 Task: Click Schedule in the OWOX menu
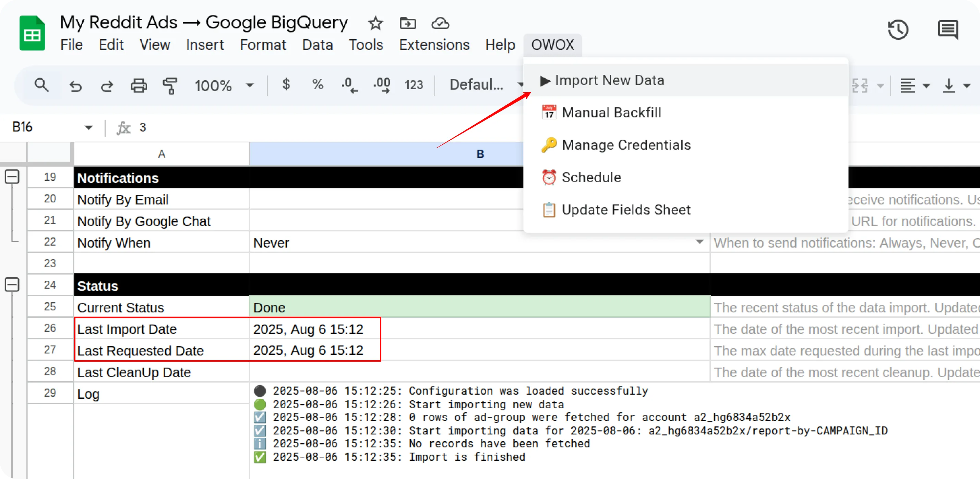[x=591, y=177]
